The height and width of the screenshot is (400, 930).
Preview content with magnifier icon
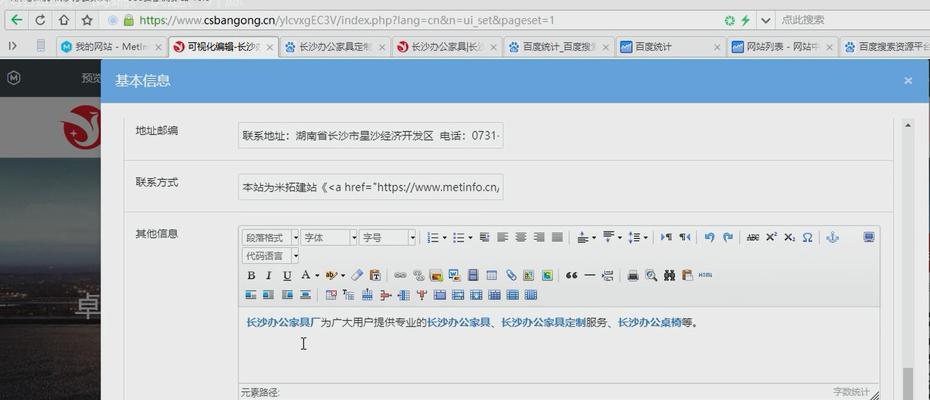pyautogui.click(x=651, y=275)
